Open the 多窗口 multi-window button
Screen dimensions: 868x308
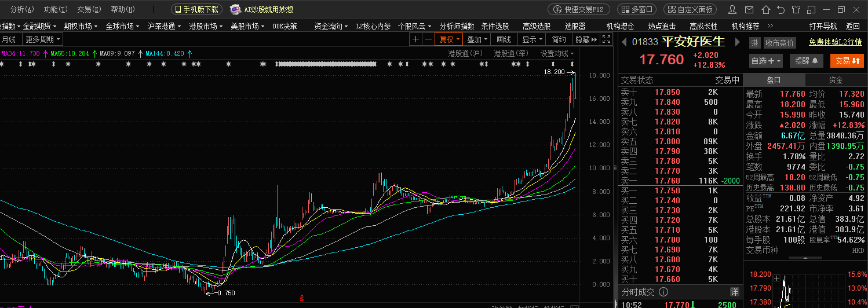[637, 9]
